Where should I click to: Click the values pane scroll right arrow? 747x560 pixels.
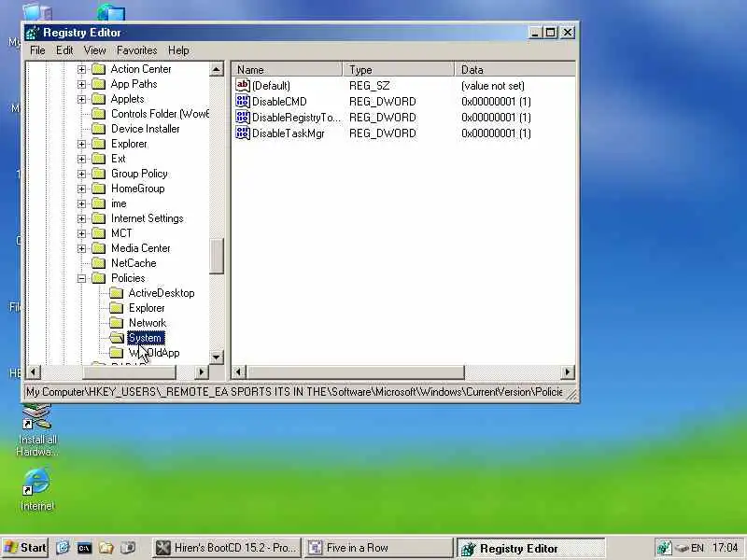(x=568, y=371)
